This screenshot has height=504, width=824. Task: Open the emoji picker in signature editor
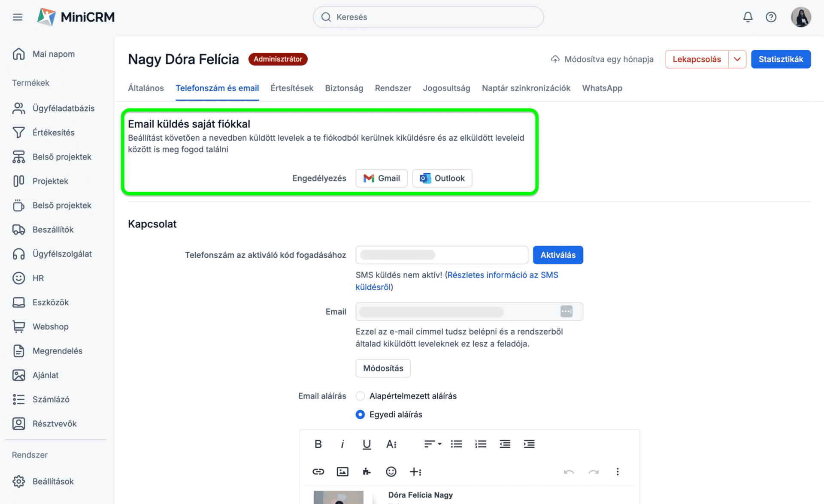(391, 472)
